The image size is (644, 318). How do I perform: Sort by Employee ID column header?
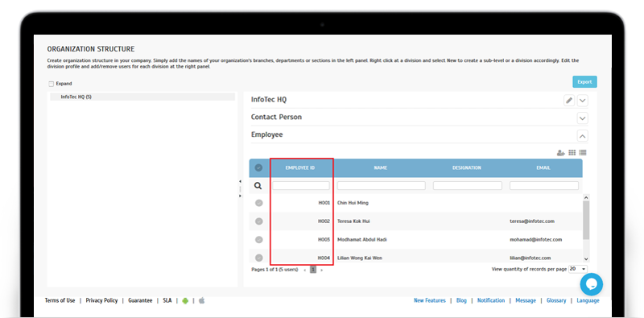(x=300, y=167)
